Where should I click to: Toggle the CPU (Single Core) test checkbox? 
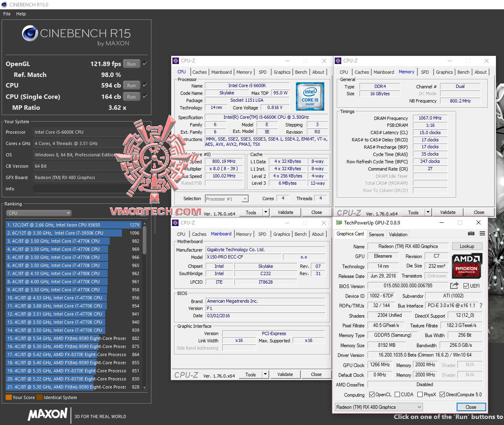pyautogui.click(x=145, y=96)
